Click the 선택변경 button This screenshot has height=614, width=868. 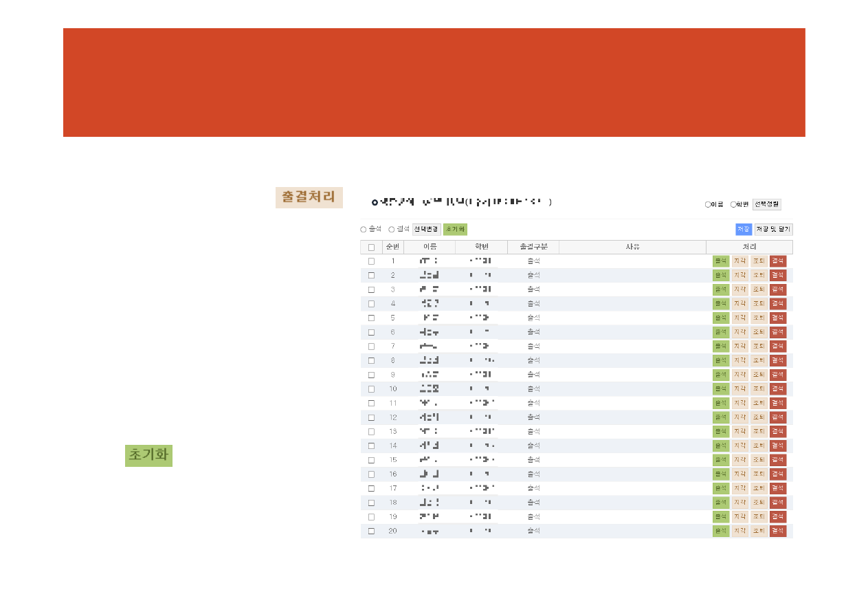click(426, 230)
